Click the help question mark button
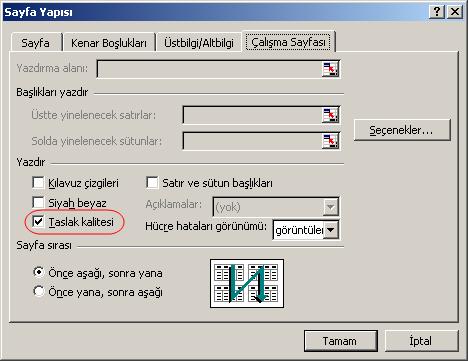Screen dimensions: 468x361 pyautogui.click(x=437, y=12)
